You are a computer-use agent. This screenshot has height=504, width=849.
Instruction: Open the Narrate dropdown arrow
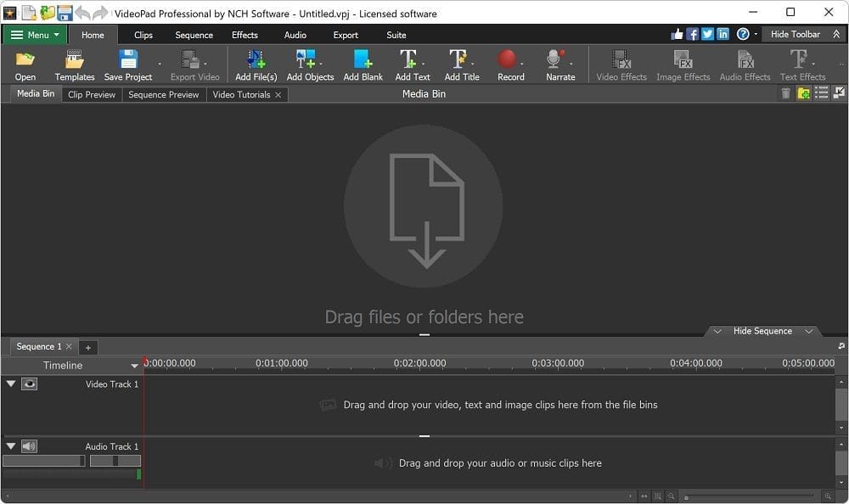[571, 64]
